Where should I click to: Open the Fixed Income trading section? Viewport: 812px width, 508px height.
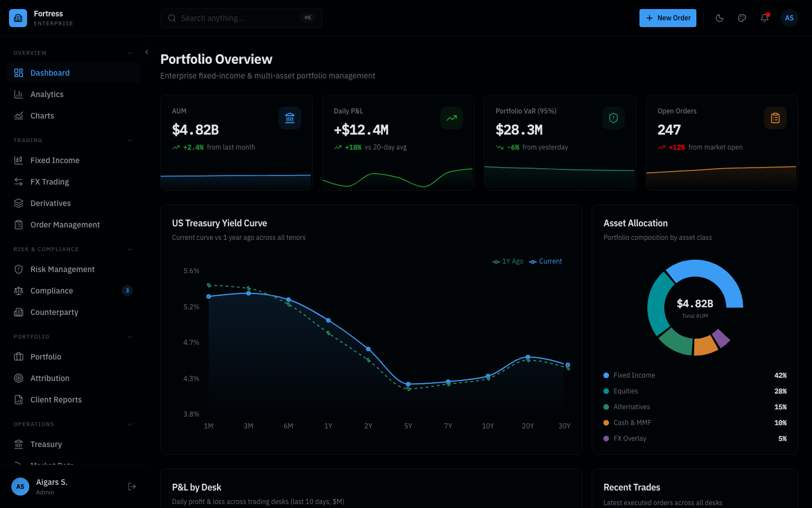tap(54, 160)
